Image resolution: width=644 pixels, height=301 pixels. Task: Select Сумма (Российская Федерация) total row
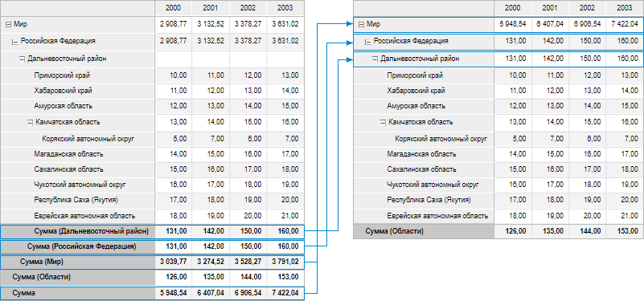coord(152,247)
